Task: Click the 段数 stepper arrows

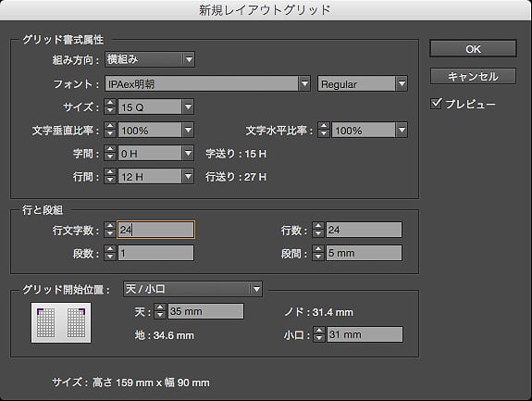Action: tap(110, 253)
